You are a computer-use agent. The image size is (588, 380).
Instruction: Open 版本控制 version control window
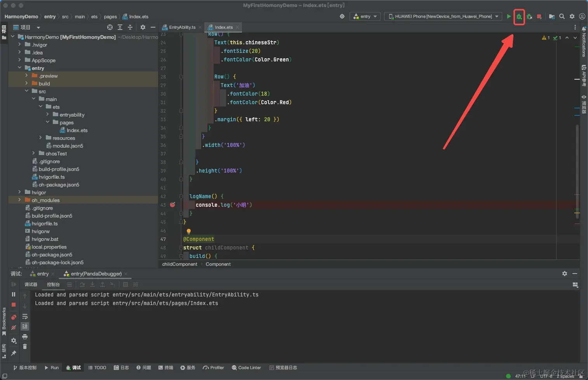click(25, 368)
